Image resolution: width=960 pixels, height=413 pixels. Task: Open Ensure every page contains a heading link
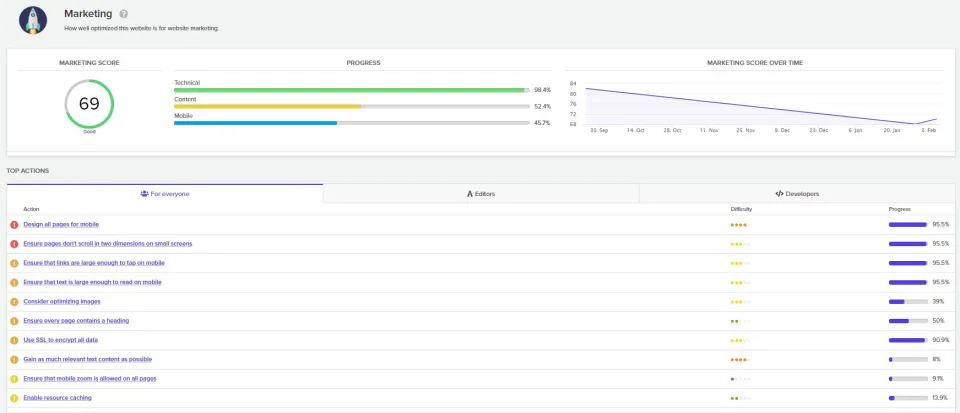[x=76, y=321]
